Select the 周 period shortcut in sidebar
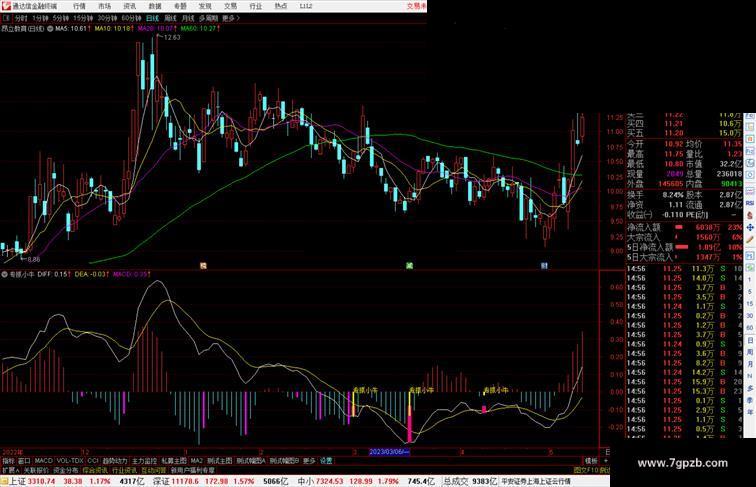756x487 pixels. coord(750,352)
